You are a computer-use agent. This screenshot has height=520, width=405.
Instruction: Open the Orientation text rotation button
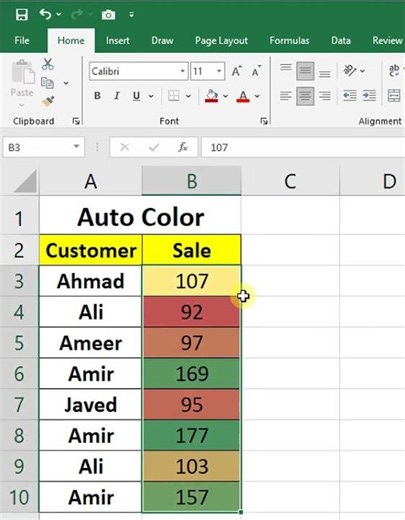click(x=350, y=71)
